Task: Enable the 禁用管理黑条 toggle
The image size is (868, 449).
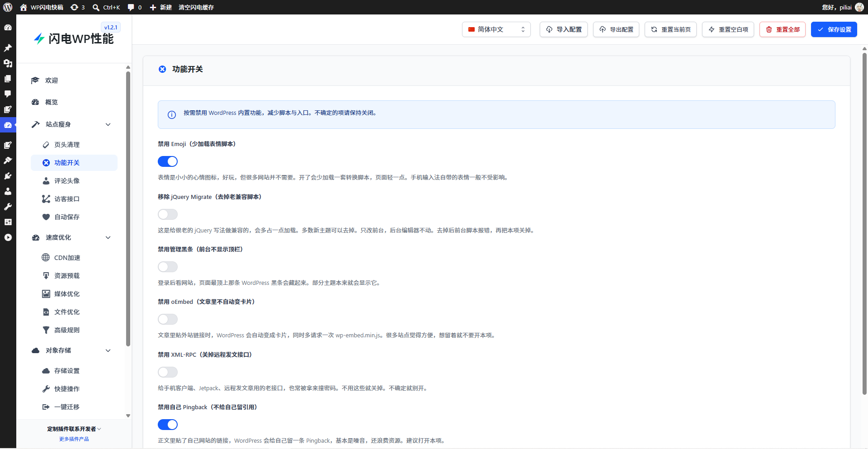Action: tap(168, 267)
